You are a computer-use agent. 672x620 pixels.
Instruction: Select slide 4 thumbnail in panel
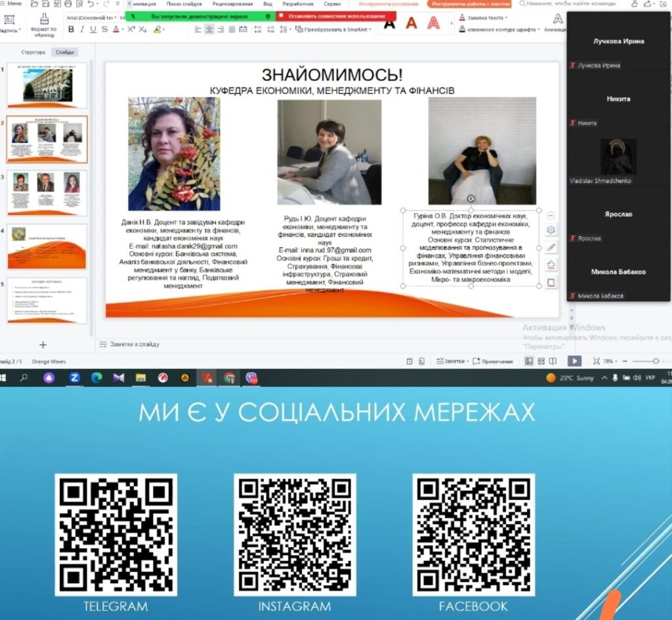pyautogui.click(x=47, y=246)
